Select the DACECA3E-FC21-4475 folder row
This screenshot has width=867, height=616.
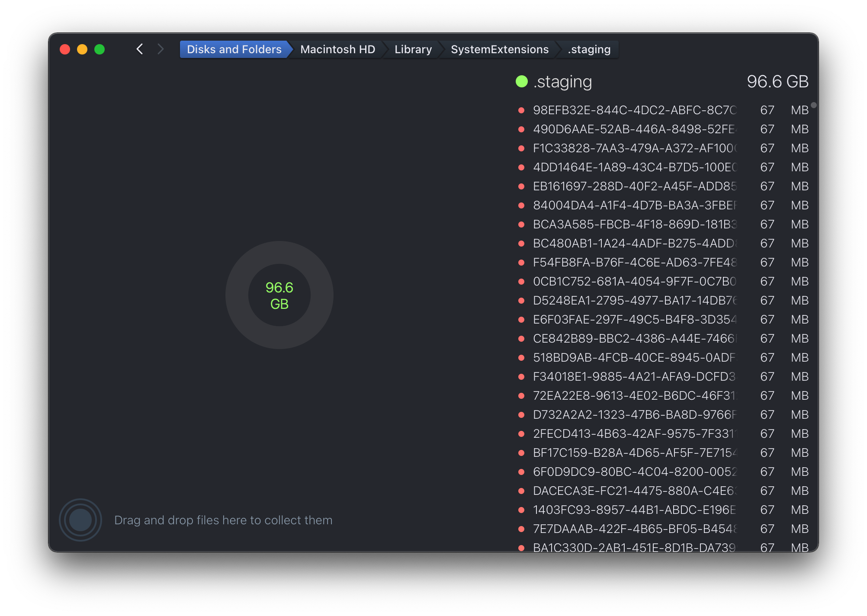click(634, 491)
